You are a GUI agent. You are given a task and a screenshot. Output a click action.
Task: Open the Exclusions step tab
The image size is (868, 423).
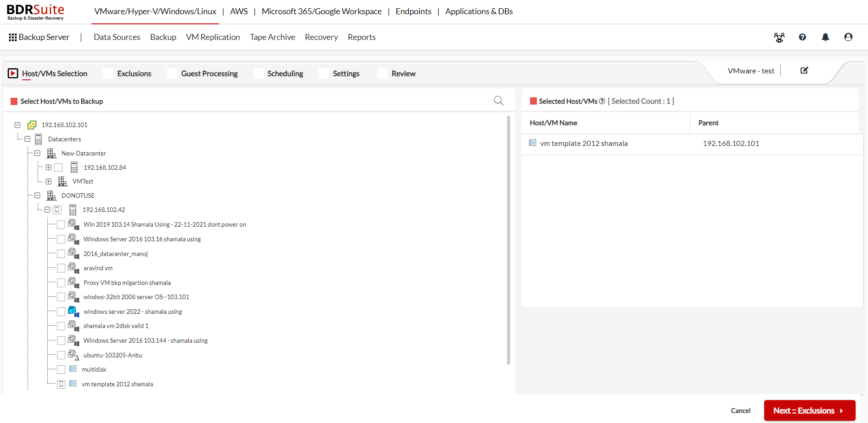click(x=134, y=73)
